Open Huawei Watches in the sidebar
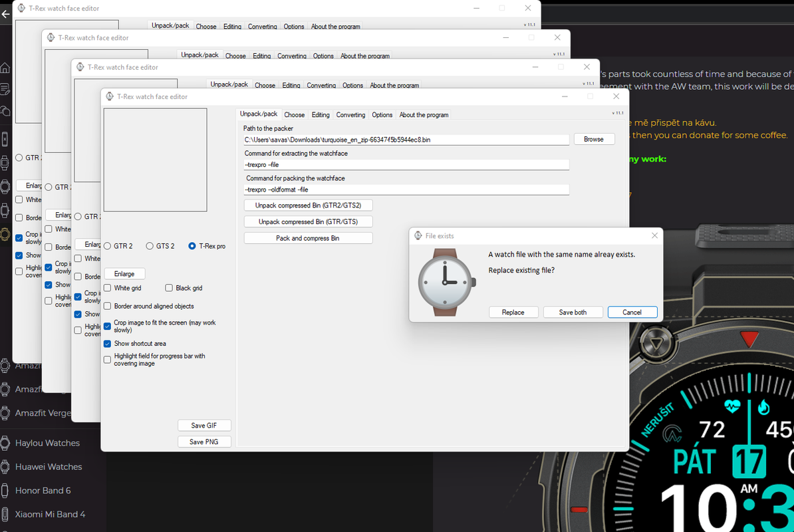 pos(49,467)
